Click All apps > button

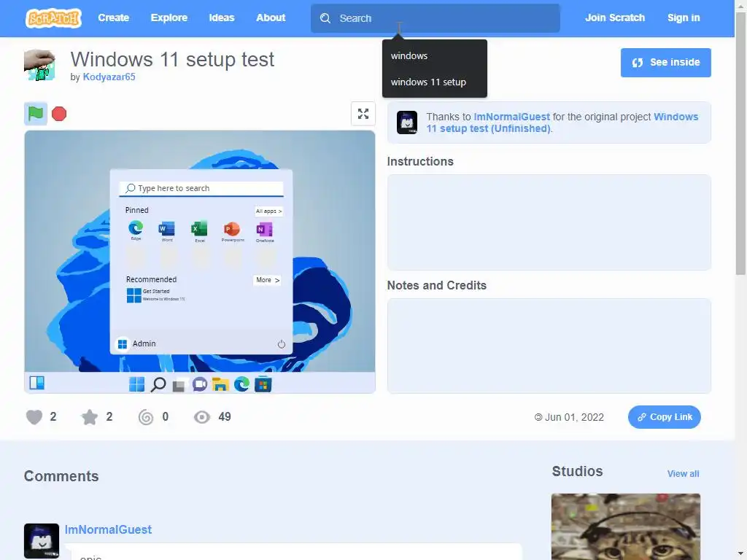pyautogui.click(x=268, y=211)
